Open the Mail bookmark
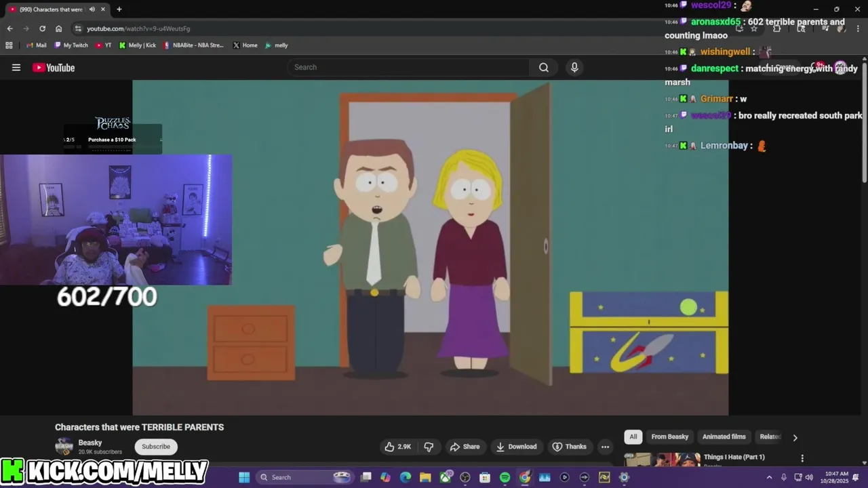 tap(37, 45)
